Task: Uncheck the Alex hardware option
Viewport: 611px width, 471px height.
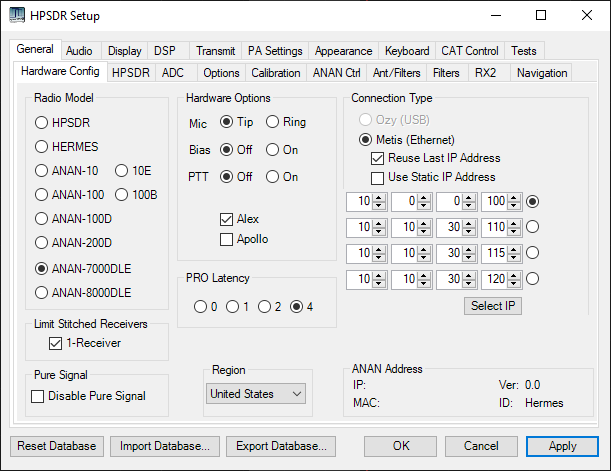Action: (x=226, y=219)
